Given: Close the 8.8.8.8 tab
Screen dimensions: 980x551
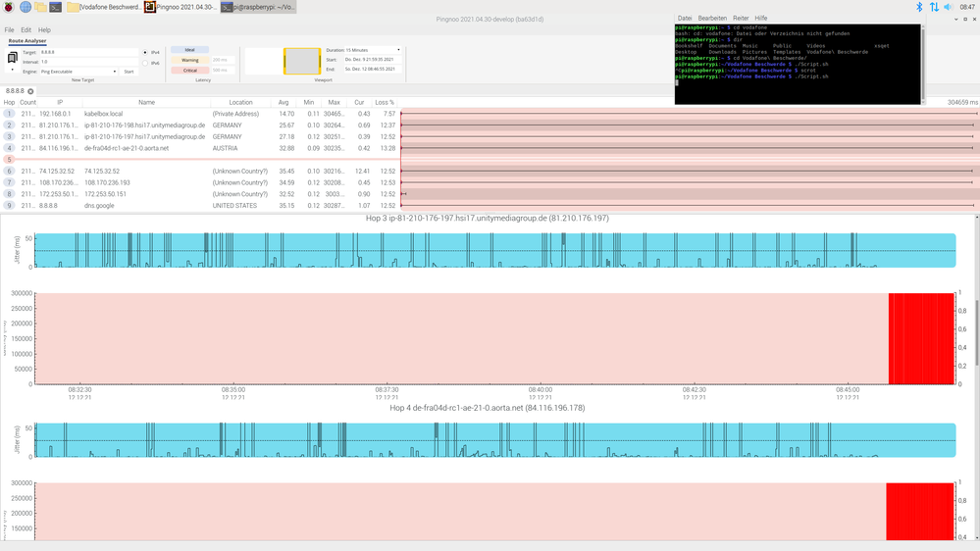Looking at the screenshot, I should pyautogui.click(x=30, y=91).
